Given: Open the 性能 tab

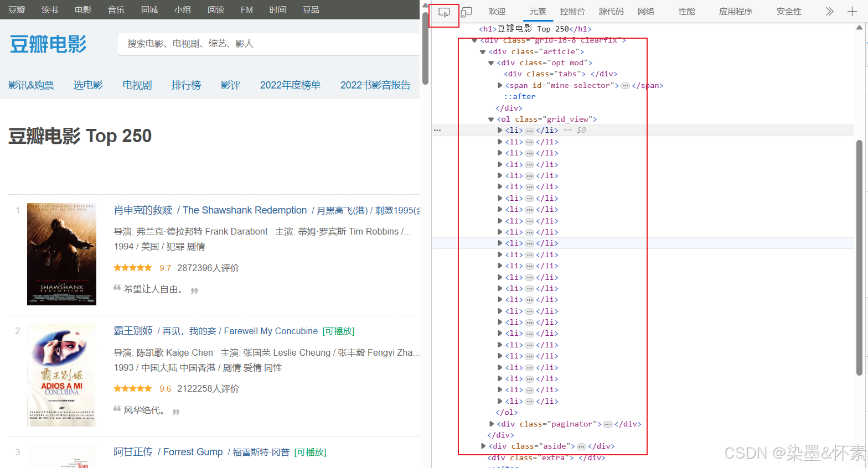Looking at the screenshot, I should (686, 11).
